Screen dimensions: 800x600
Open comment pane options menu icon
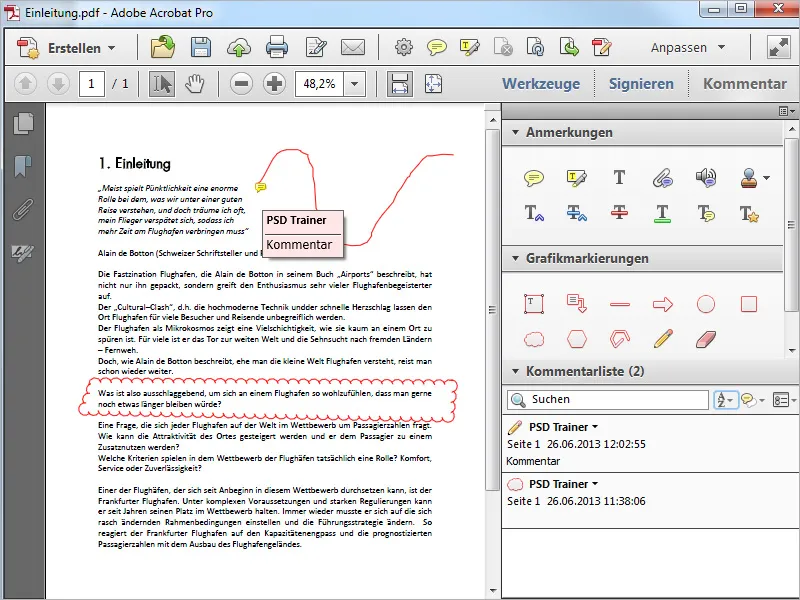(x=786, y=111)
